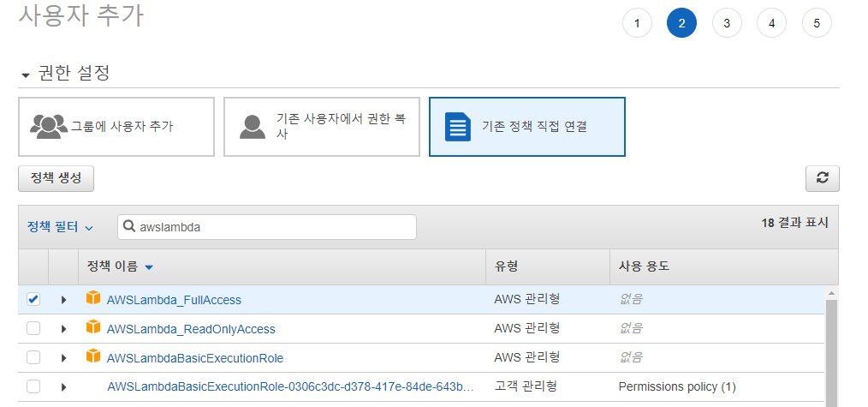
Task: Open the AWSLambdaBasicExecutionRole-0306c3dc-d378 policy link
Action: 291,386
